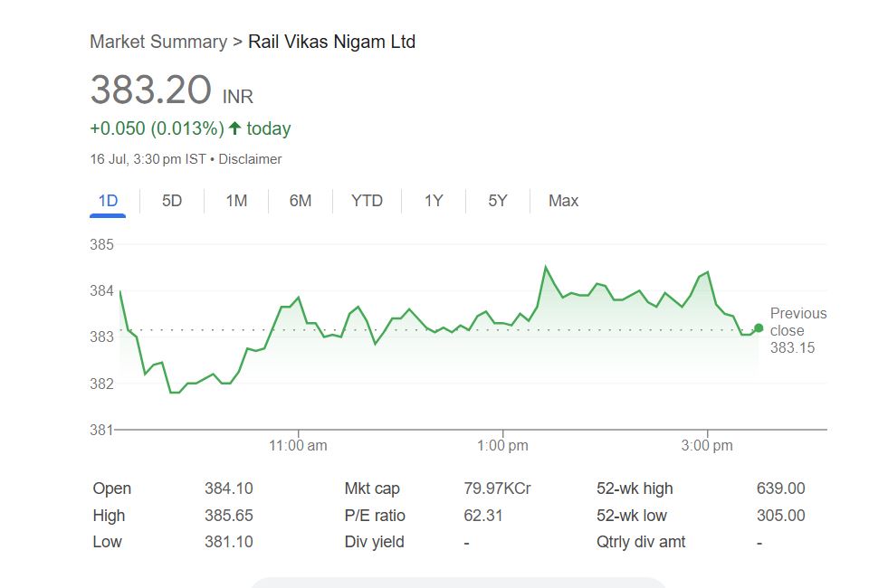Image resolution: width=888 pixels, height=588 pixels.
Task: Click the Mkt cap value 79.97KCr
Action: 497,488
